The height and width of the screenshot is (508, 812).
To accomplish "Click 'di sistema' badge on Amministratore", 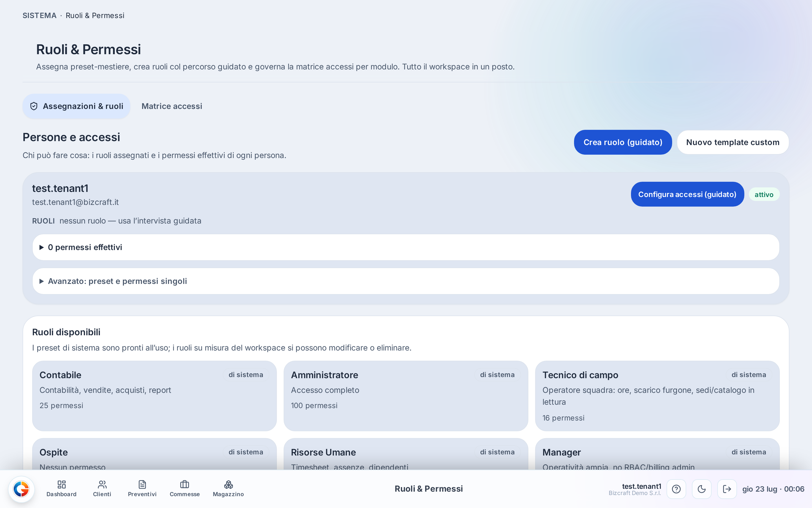I will tap(497, 375).
